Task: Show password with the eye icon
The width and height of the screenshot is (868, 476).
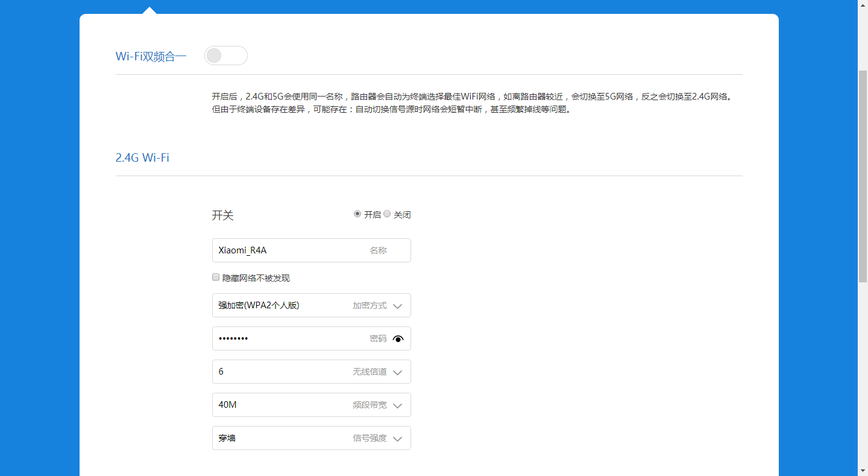Action: coord(398,339)
